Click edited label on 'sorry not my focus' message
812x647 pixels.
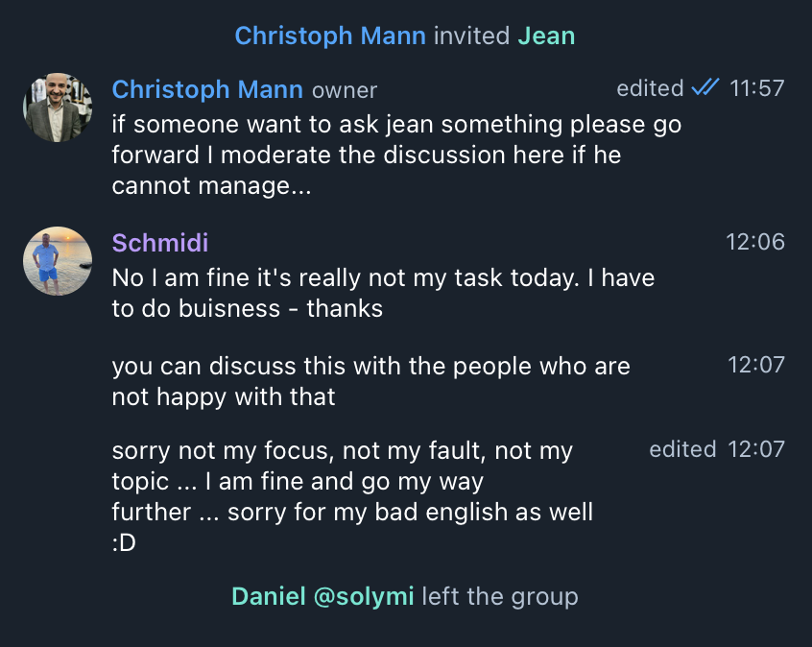pos(682,449)
